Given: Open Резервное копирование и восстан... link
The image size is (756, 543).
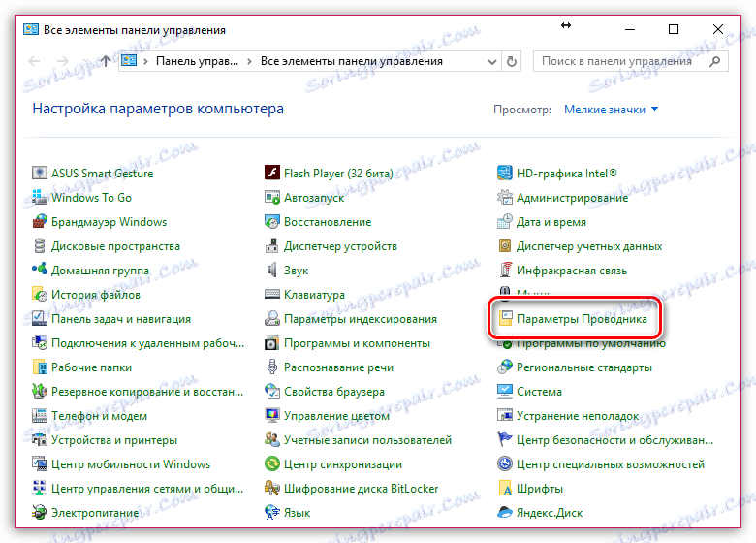Looking at the screenshot, I should (x=147, y=392).
